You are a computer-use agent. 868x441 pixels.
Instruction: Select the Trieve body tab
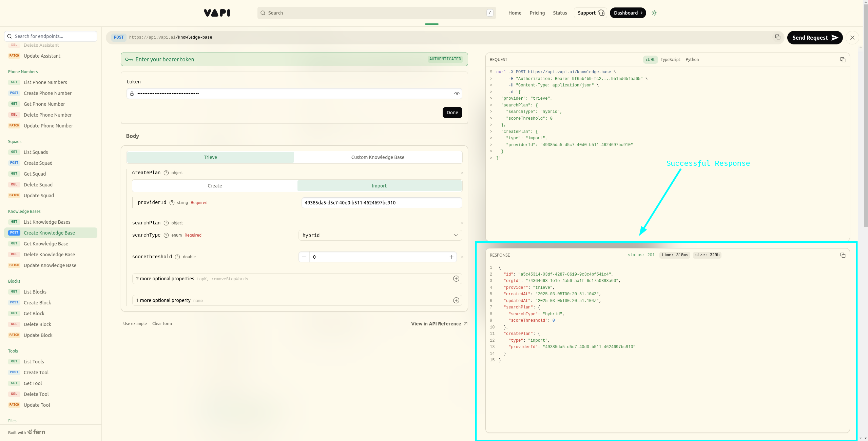coord(210,157)
